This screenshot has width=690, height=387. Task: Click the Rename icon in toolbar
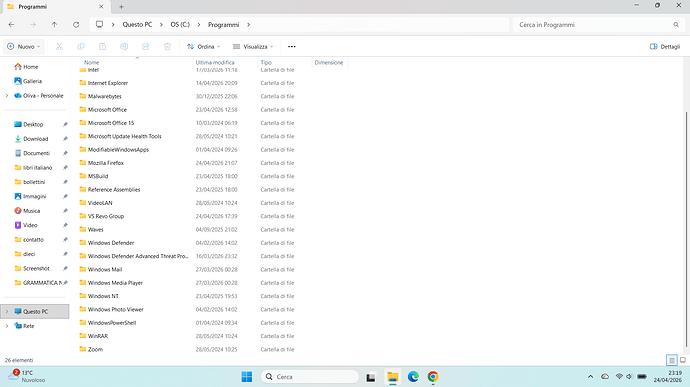pyautogui.click(x=124, y=46)
